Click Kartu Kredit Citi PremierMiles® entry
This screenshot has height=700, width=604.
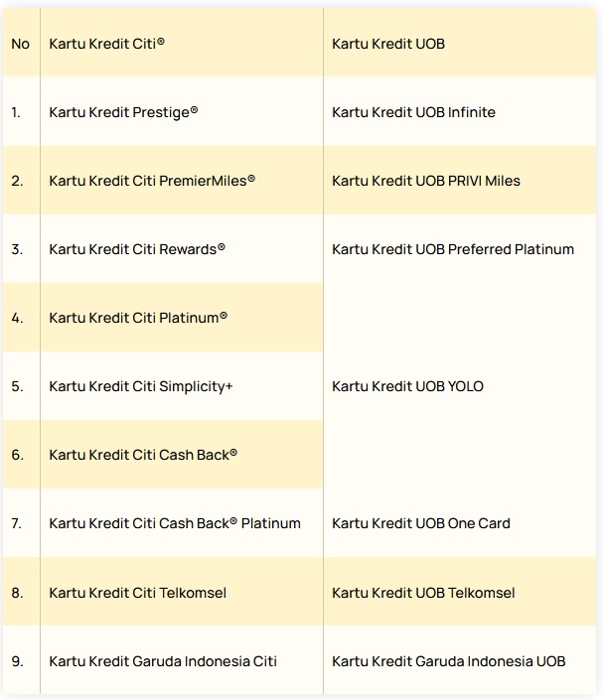coord(152,181)
